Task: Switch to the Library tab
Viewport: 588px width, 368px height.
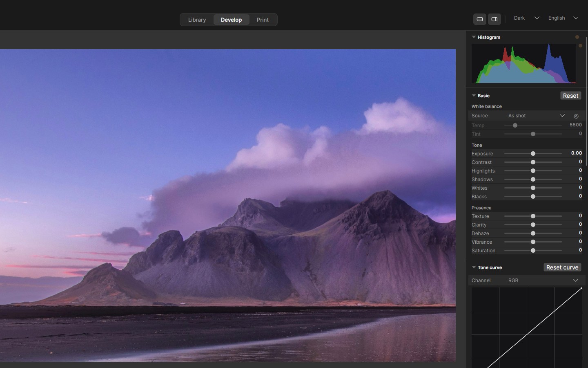Action: (197, 20)
